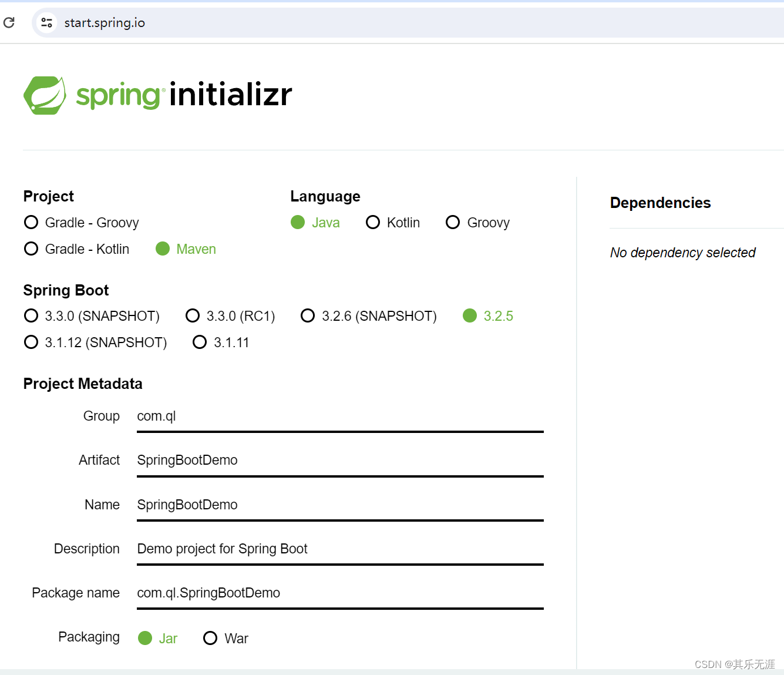This screenshot has height=675, width=784.
Task: Click the Spring Boot heading
Action: click(x=66, y=290)
